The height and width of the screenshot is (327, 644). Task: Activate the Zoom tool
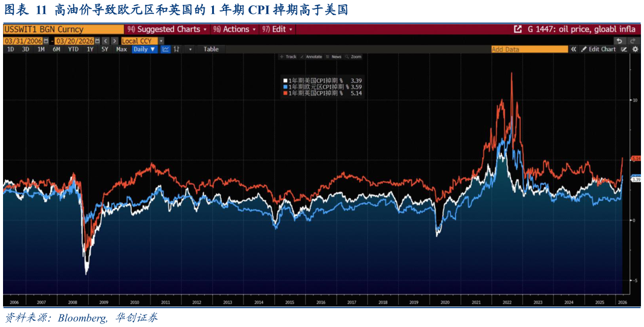pos(353,57)
